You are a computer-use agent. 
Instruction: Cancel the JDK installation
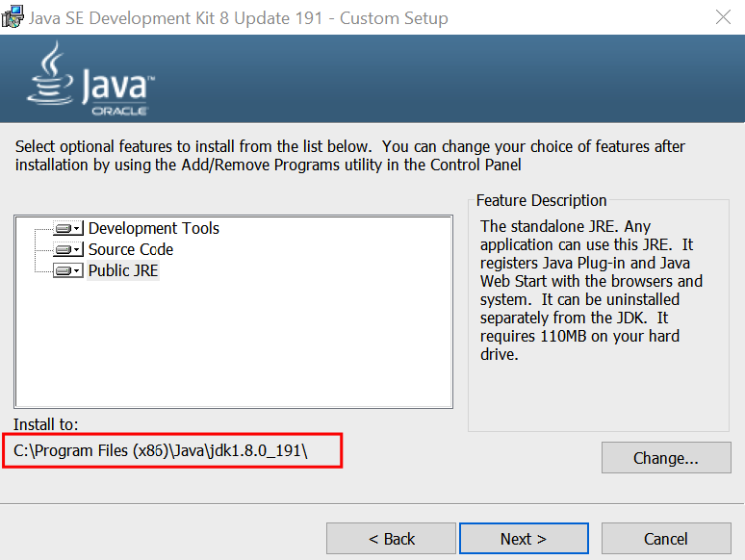tap(666, 539)
